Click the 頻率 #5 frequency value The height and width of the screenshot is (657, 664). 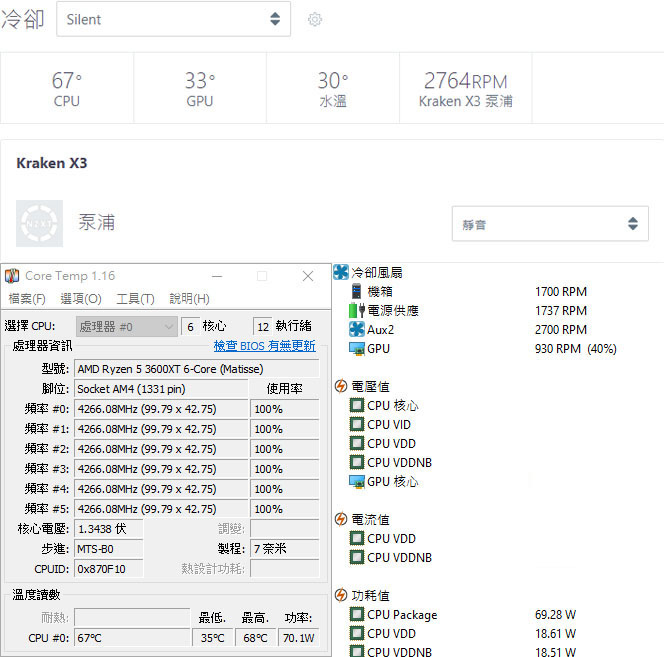(161, 509)
